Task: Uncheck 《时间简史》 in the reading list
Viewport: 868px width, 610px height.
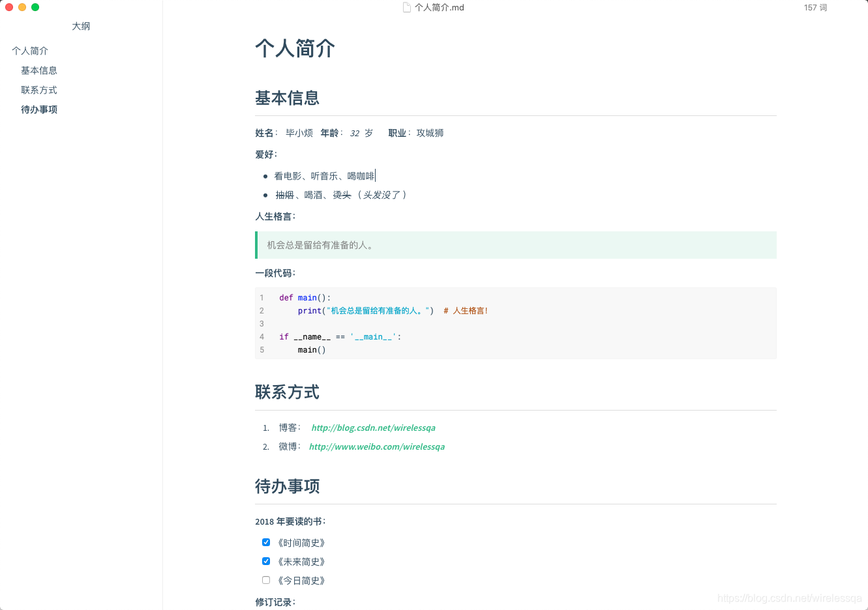Action: click(265, 542)
